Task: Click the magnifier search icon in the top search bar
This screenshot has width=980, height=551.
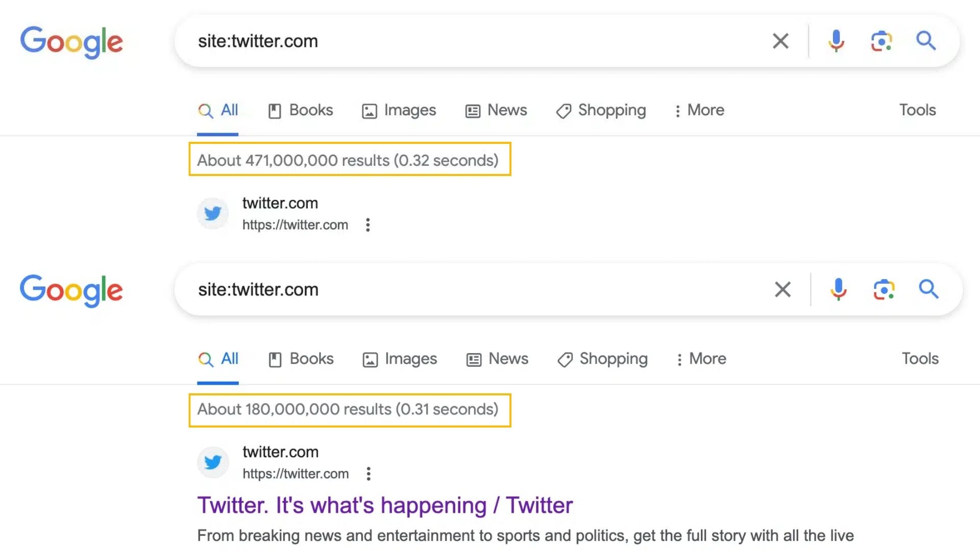Action: point(925,41)
